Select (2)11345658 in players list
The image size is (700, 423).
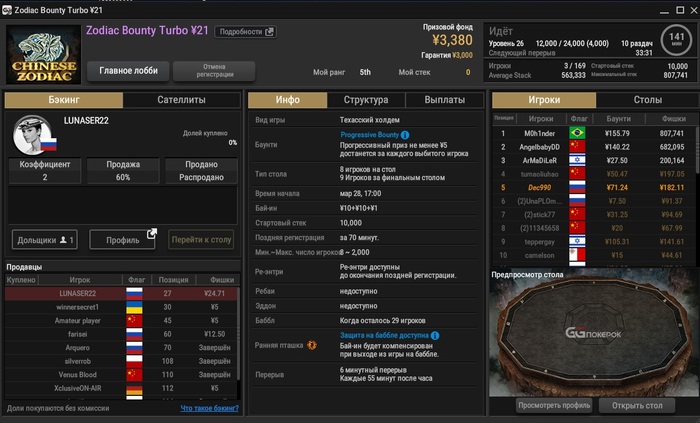594,228
